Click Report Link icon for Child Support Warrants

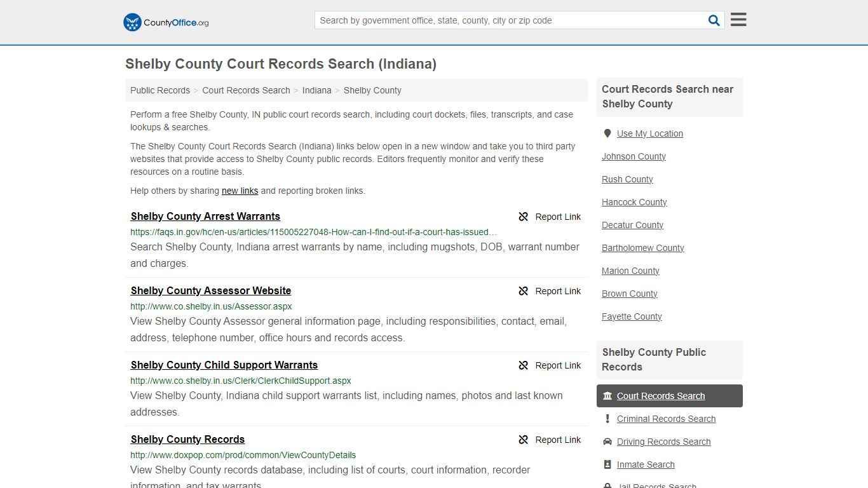[524, 365]
